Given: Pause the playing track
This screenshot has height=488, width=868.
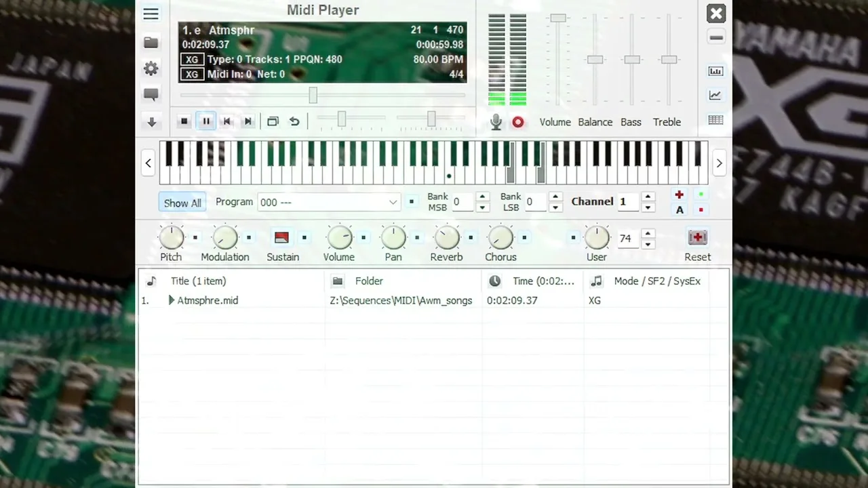Looking at the screenshot, I should (x=206, y=121).
